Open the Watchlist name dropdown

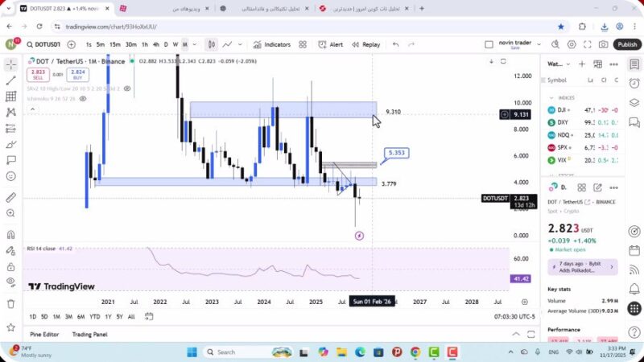click(x=555, y=64)
